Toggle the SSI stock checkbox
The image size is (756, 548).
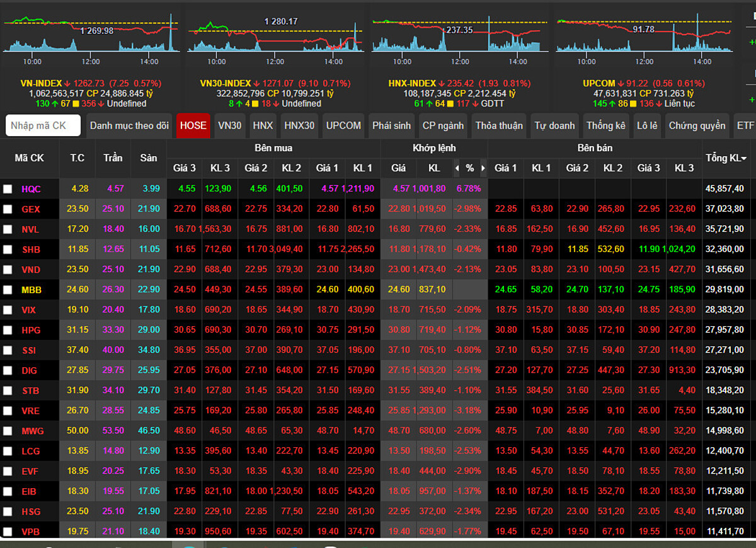click(x=8, y=350)
